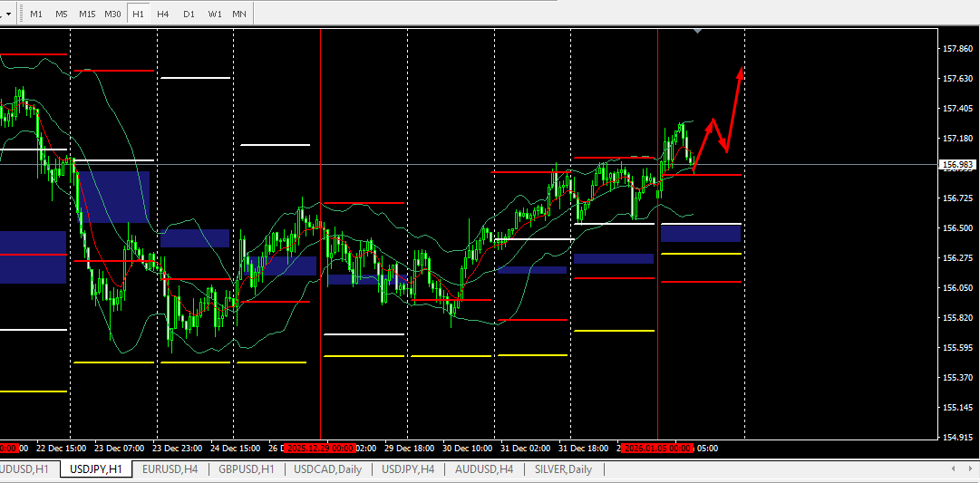This screenshot has width=980, height=483.
Task: Click the 155.370 price scale value
Action: (957, 377)
